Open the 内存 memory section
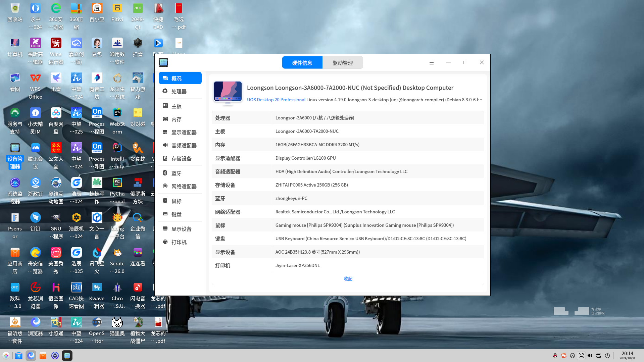Viewport: 644px width, 362px height. [x=177, y=119]
